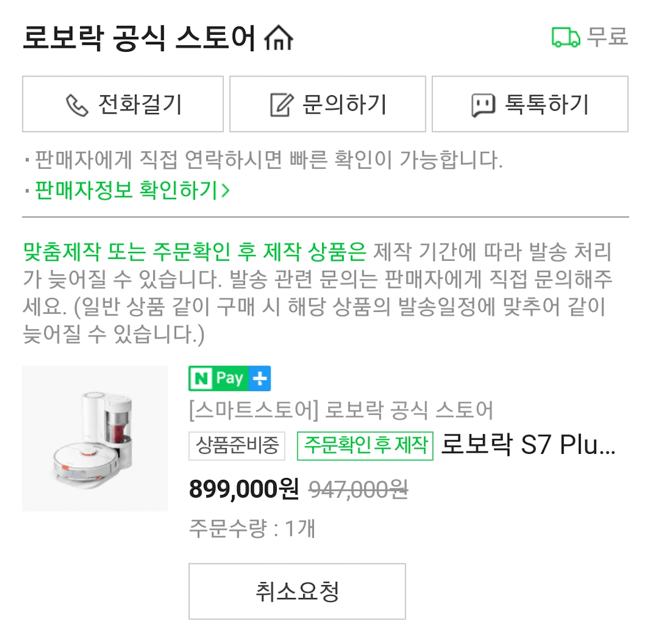Open the 문의하기 inquiry form
649x644 pixels.
[327, 104]
